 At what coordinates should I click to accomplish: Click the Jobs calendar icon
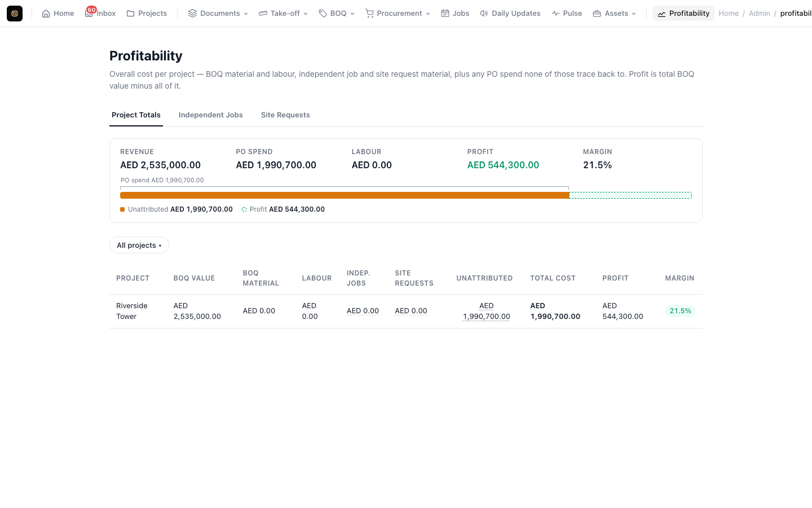tap(445, 14)
